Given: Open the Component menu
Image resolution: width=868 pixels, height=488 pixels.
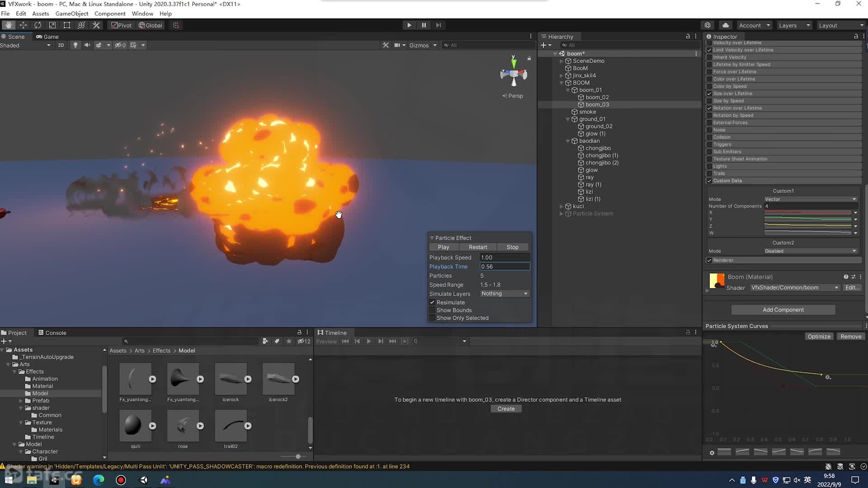Looking at the screenshot, I should coord(110,14).
